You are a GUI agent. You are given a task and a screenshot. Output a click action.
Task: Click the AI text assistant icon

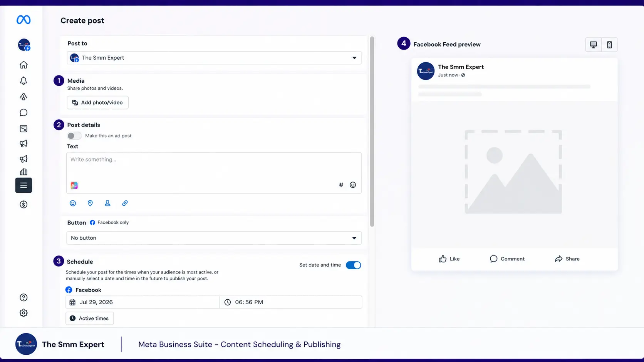74,185
